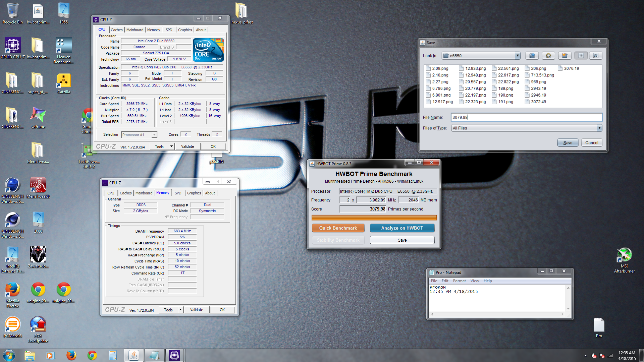The width and height of the screenshot is (644, 362).
Task: Select the MemTweakIt desktop icon
Action: click(38, 188)
